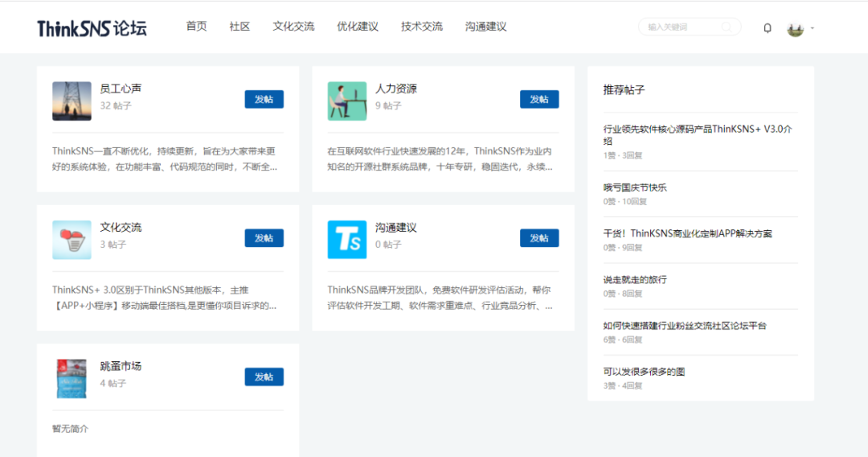This screenshot has height=457, width=868.
Task: Click the 员工心声 board thumbnail
Action: 72,101
